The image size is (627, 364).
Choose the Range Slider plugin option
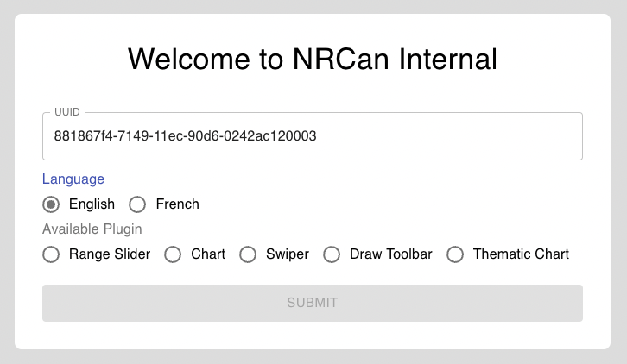[51, 254]
